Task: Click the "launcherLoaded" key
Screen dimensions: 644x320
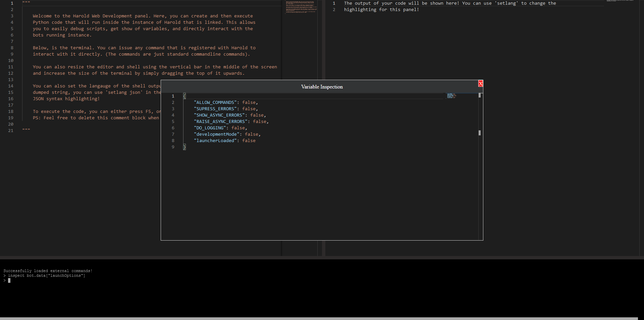Action: [215, 141]
